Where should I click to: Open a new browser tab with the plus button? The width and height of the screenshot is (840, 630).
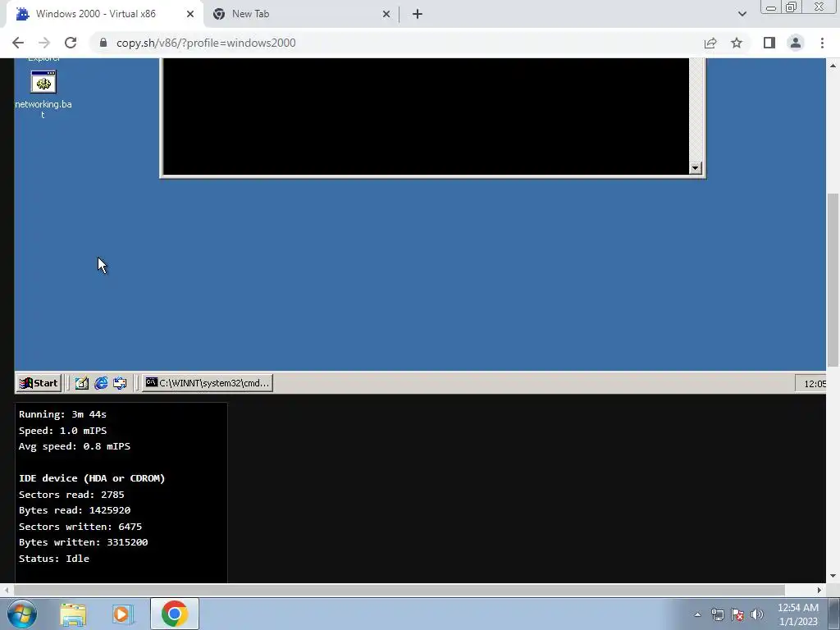pos(418,14)
